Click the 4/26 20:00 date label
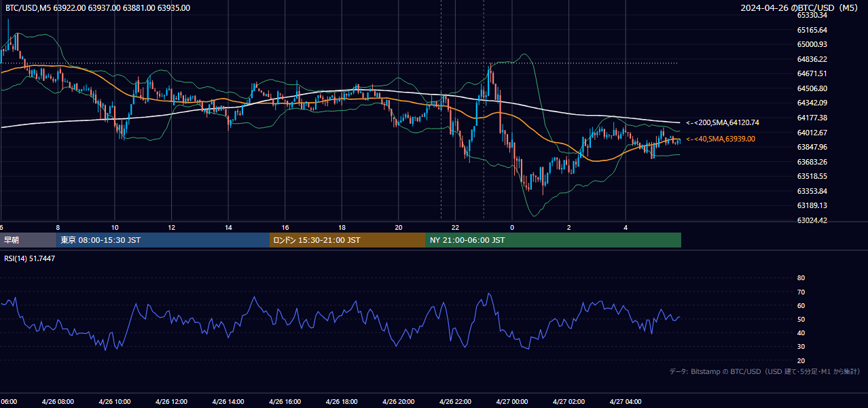 tap(399, 402)
